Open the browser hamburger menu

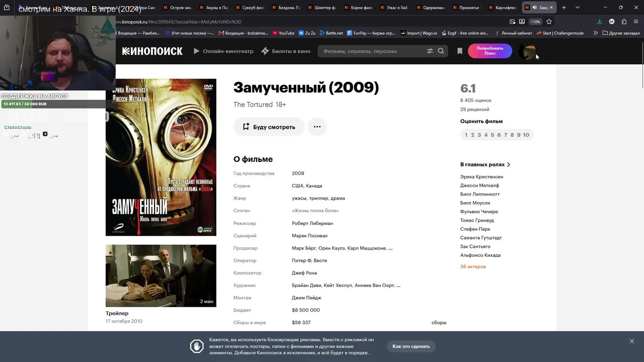point(636,22)
